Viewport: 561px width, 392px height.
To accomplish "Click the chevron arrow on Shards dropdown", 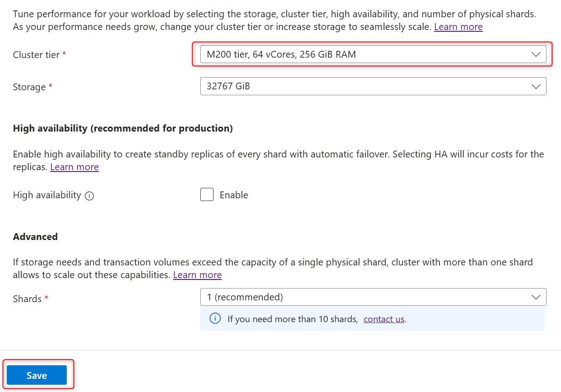I will pos(536,297).
